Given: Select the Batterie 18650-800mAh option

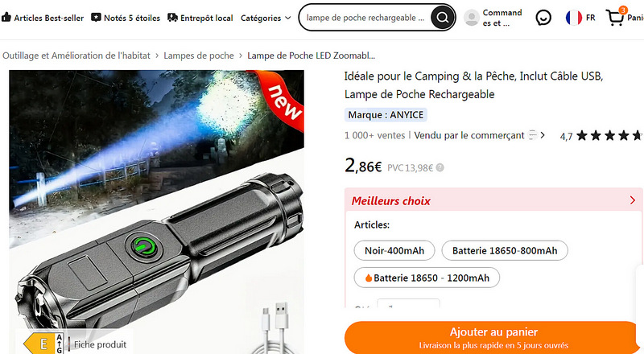Looking at the screenshot, I should tap(505, 250).
